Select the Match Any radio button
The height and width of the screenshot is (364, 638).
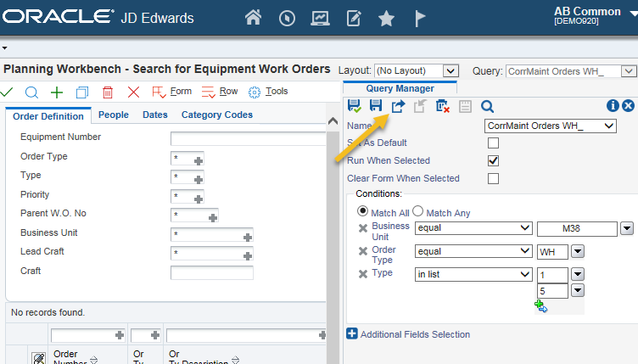(418, 211)
